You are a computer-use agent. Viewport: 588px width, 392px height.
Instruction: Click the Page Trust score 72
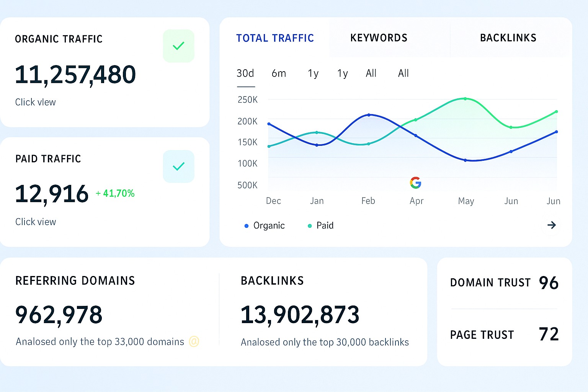point(549,334)
